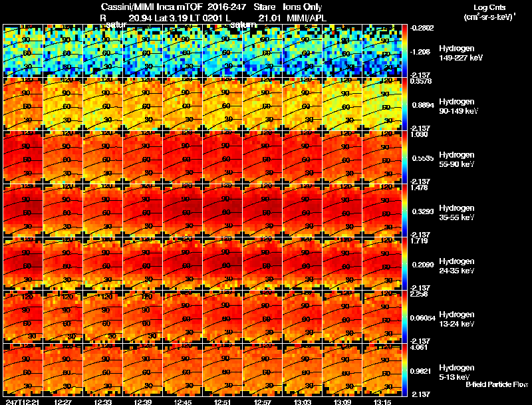Select the 149-227 keV panel at 13:15

(382, 51)
